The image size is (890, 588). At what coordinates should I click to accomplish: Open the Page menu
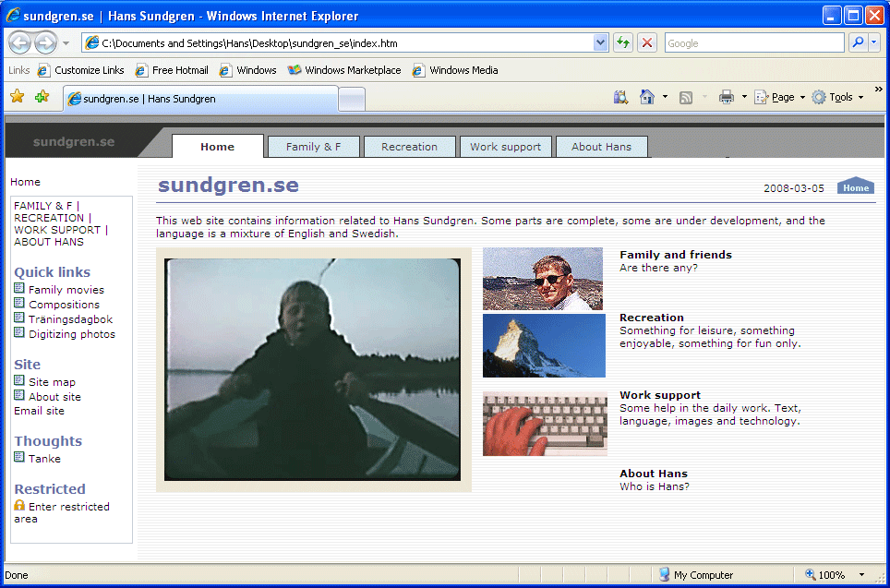(779, 97)
